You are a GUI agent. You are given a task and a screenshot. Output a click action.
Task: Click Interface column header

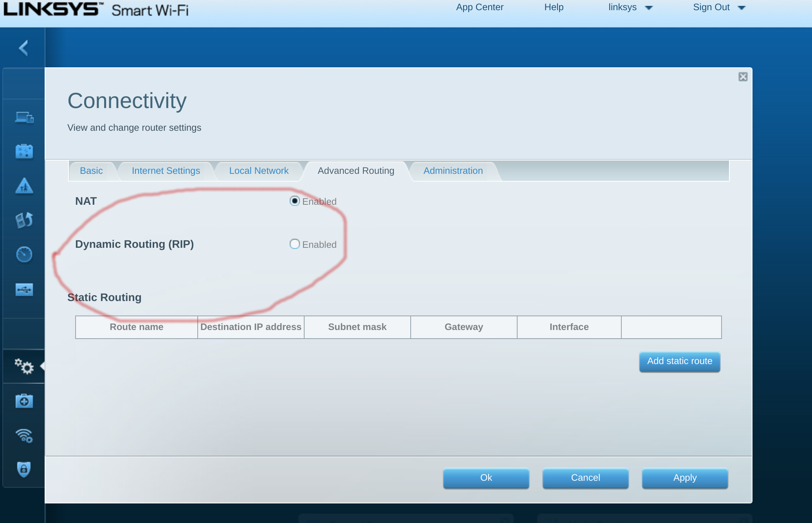pyautogui.click(x=569, y=327)
